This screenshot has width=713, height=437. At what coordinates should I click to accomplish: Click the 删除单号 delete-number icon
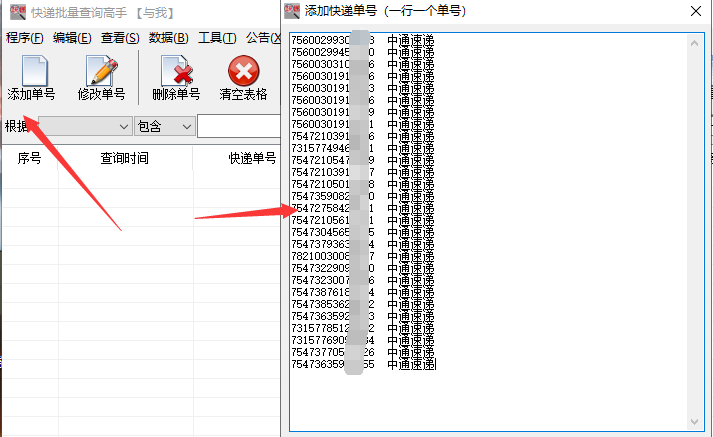coord(176,70)
